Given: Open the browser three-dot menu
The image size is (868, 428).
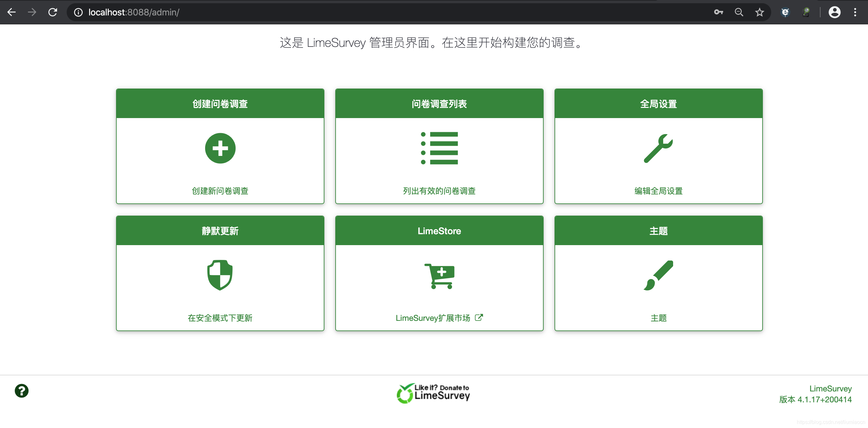Looking at the screenshot, I should (x=855, y=12).
